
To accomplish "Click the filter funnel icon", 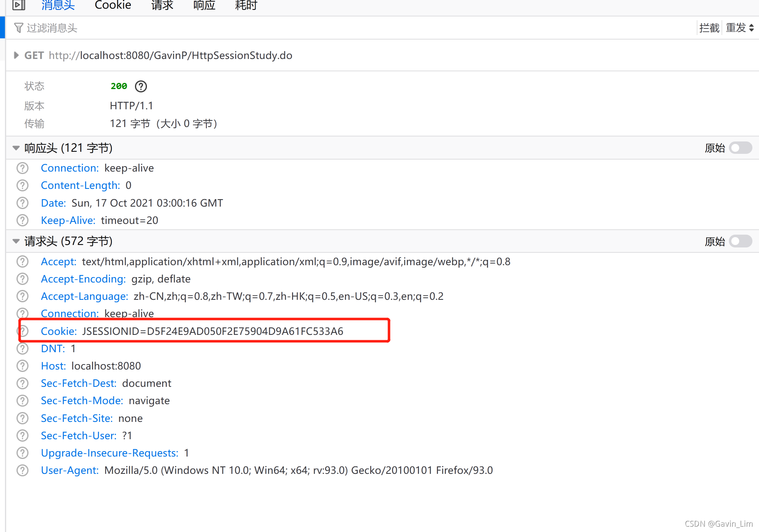I will click(19, 28).
